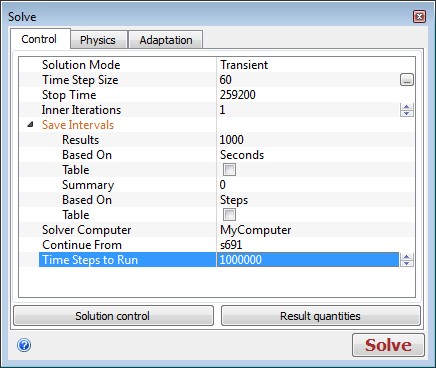Click the red Solve button
This screenshot has height=368, width=436.
tap(388, 345)
